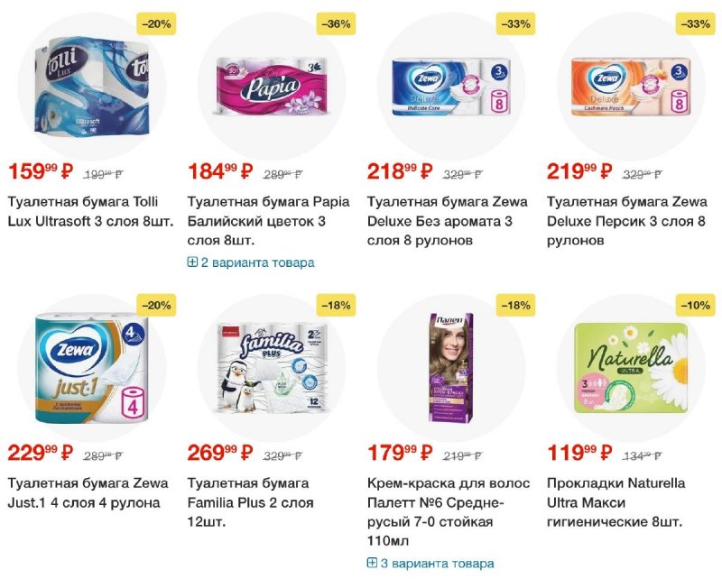Click the 269.99 ₽ Familia Plus price
Screen dimensions: 722x588
click(220, 453)
